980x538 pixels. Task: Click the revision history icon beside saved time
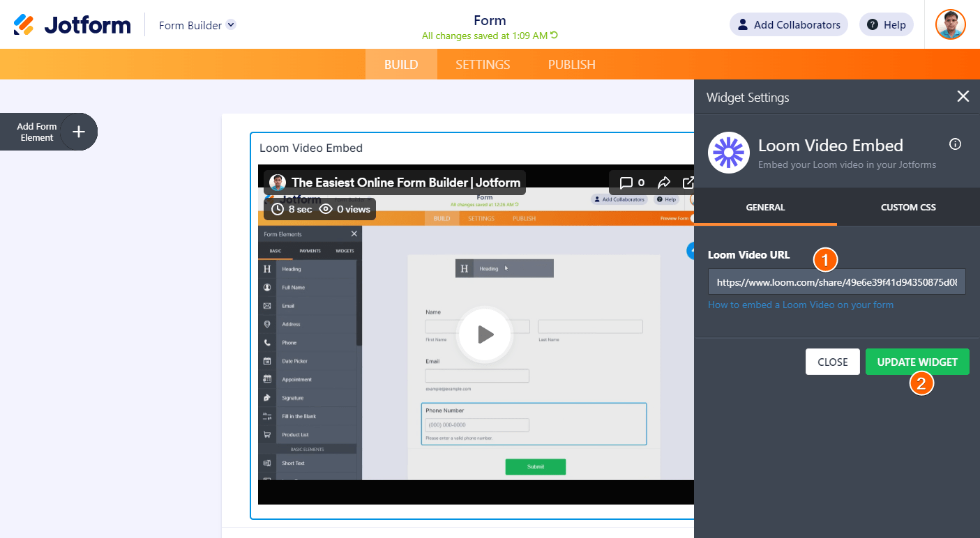pos(555,36)
